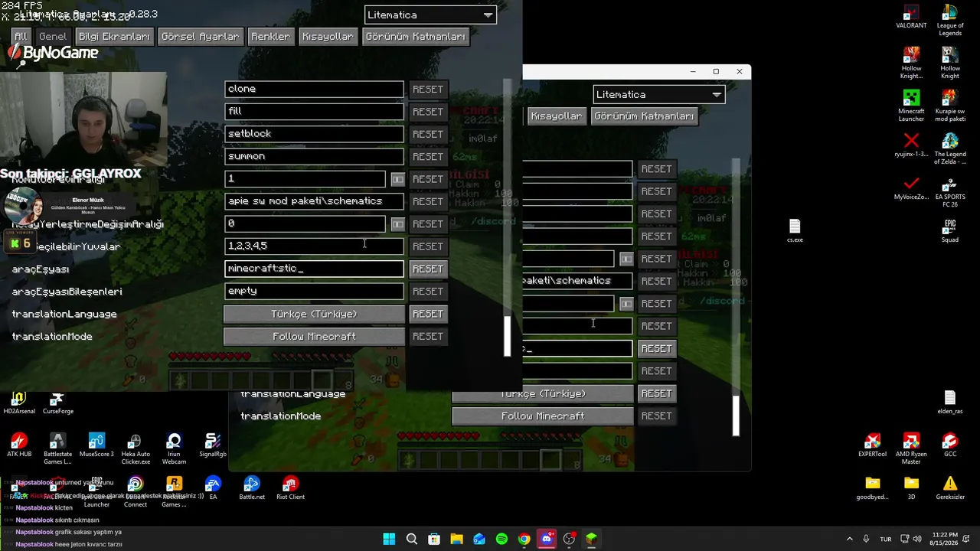Select cs.exe file on desktop
The height and width of the screenshot is (551, 980).
click(795, 231)
